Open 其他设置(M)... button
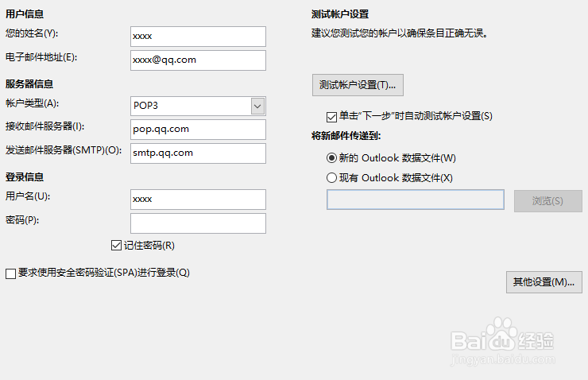Screen dimensions: 588x380 coord(544,282)
